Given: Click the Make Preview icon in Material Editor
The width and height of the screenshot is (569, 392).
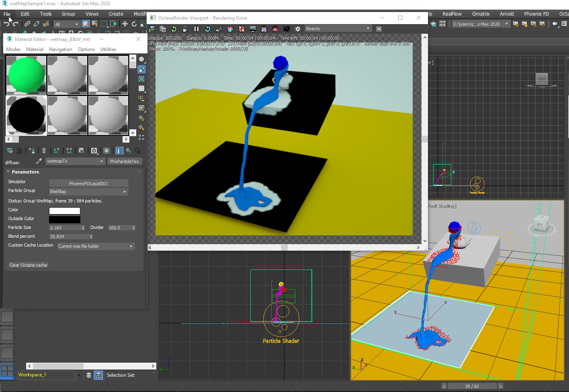Looking at the screenshot, I should (x=141, y=108).
